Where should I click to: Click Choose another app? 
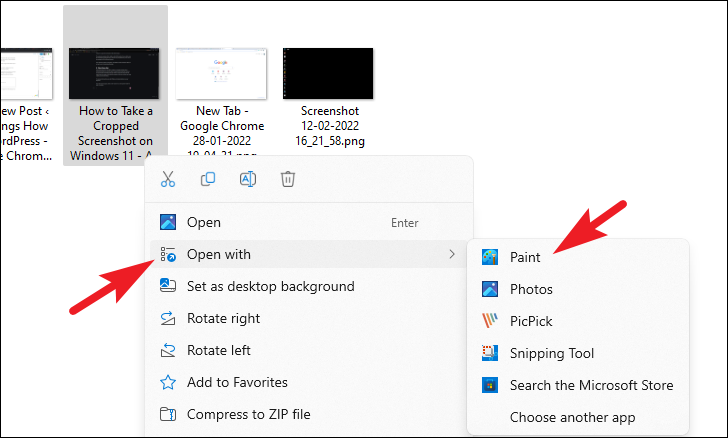(x=572, y=417)
